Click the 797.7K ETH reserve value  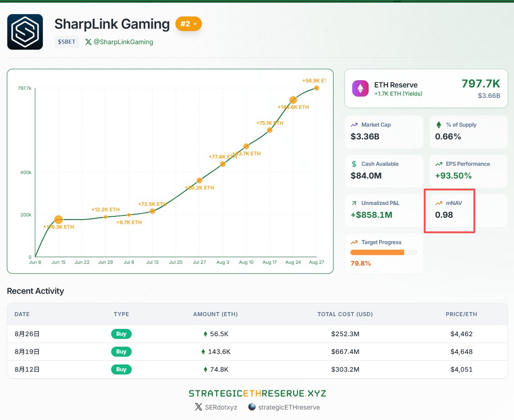coord(481,84)
